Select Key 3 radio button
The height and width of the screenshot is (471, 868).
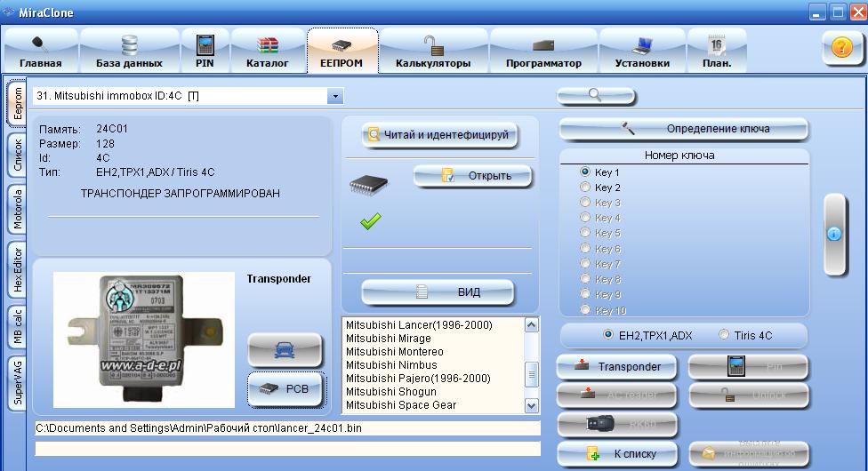[585, 202]
